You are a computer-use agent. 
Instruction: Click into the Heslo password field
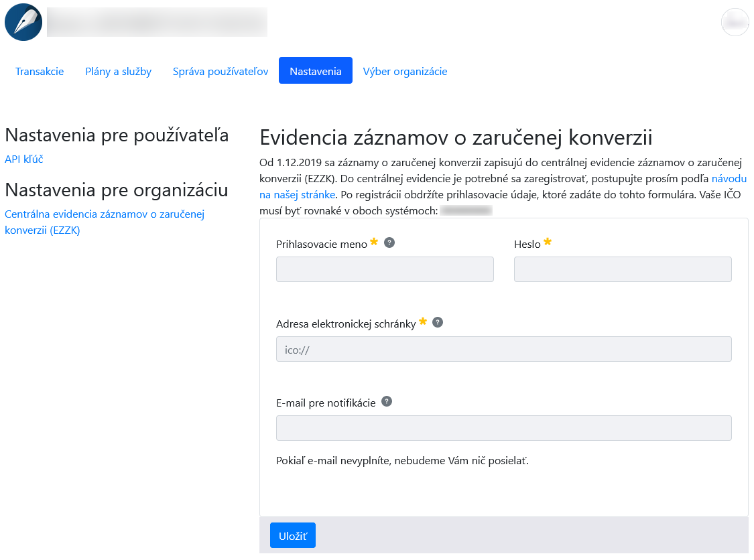pyautogui.click(x=623, y=269)
